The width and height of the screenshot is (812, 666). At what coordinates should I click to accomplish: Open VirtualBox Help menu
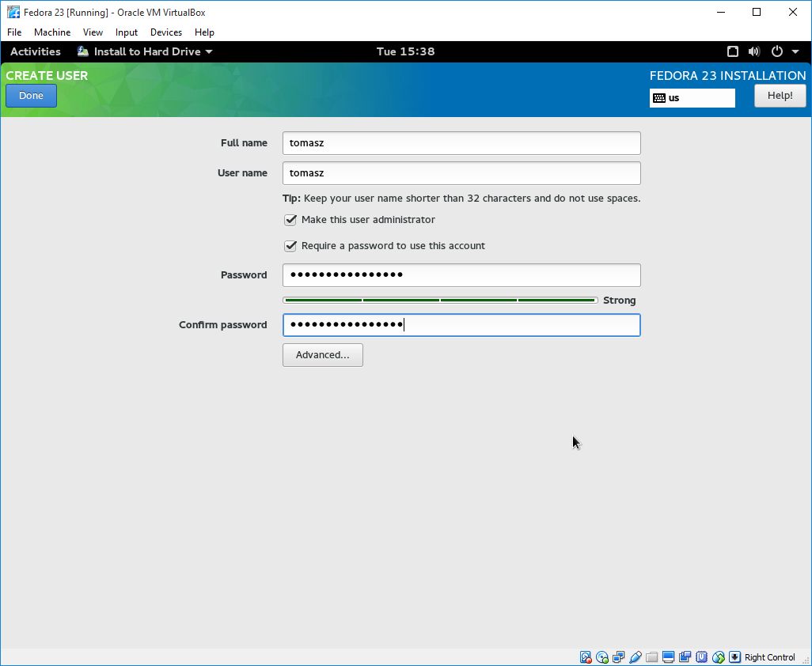[x=204, y=32]
